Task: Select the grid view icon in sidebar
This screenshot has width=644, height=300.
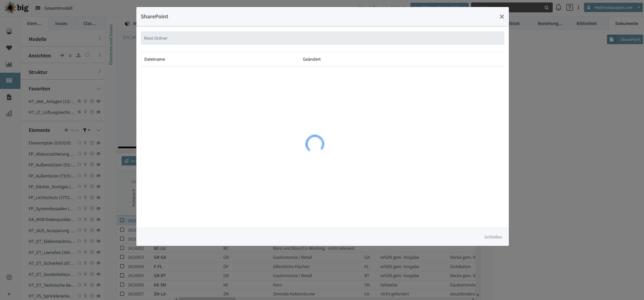Action: point(9,81)
